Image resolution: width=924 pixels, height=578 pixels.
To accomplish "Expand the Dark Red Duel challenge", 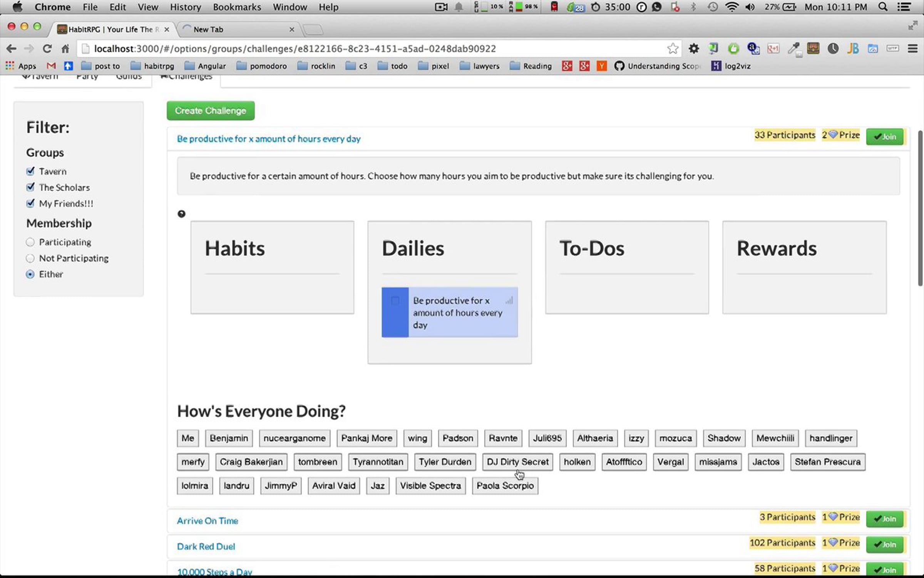I will pos(206,546).
